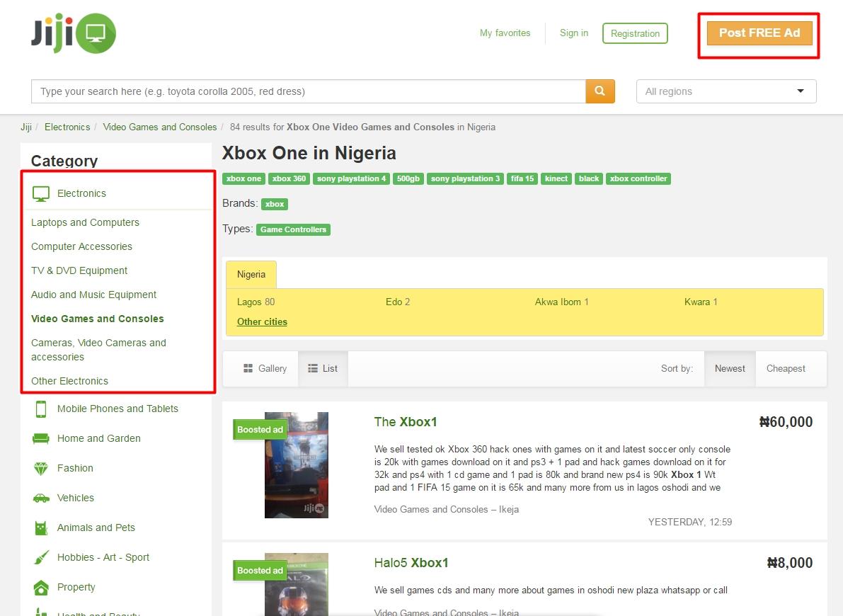The width and height of the screenshot is (843, 616).
Task: Open the Property category link
Action: (76, 587)
